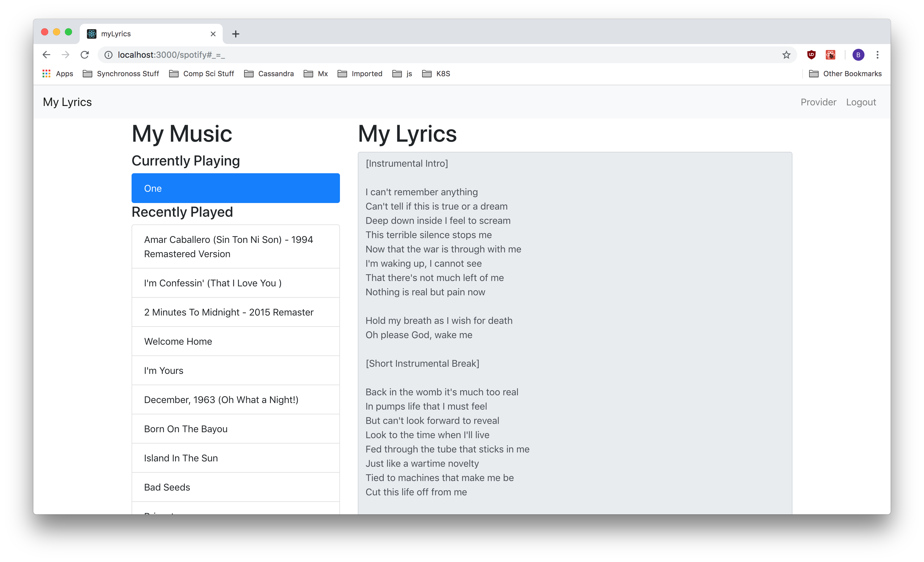Open the Chrome profile avatar B

(x=858, y=55)
